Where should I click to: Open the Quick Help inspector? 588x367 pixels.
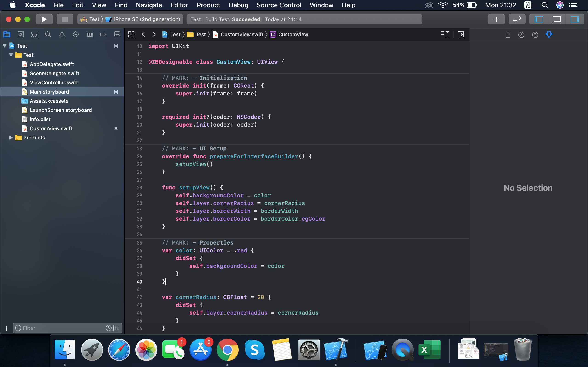point(535,35)
